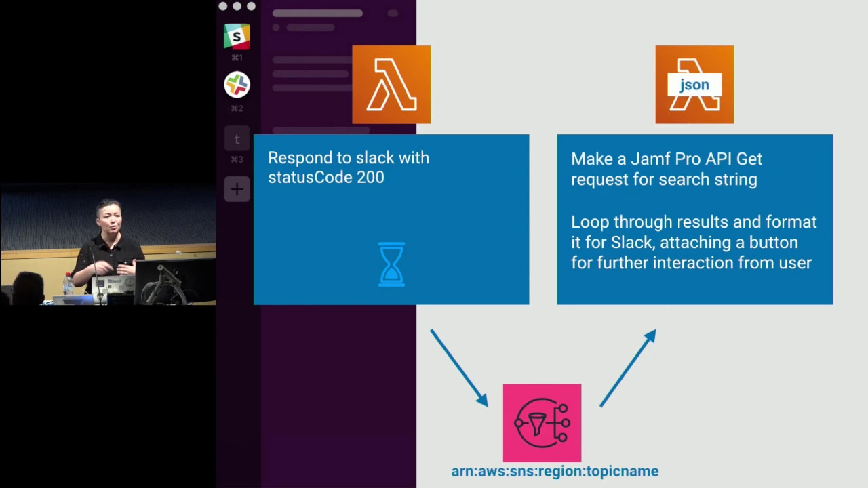Click the hourglass icon in blue box

(391, 264)
